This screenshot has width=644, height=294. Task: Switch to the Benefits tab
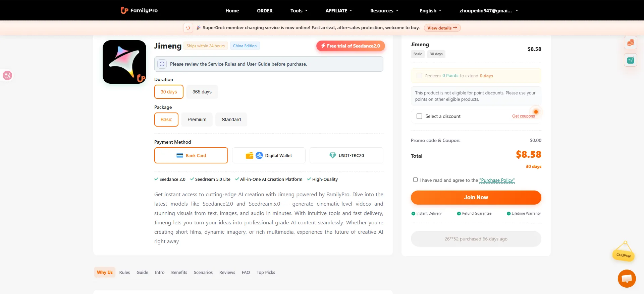(x=179, y=272)
